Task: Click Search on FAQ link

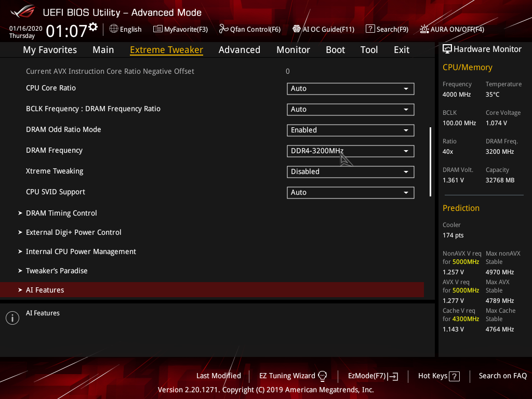Action: (x=502, y=376)
